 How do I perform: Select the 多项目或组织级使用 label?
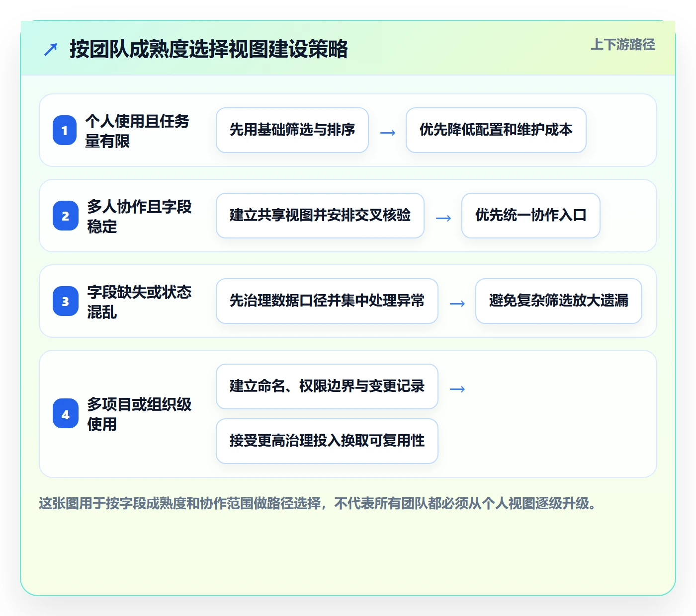coord(139,414)
